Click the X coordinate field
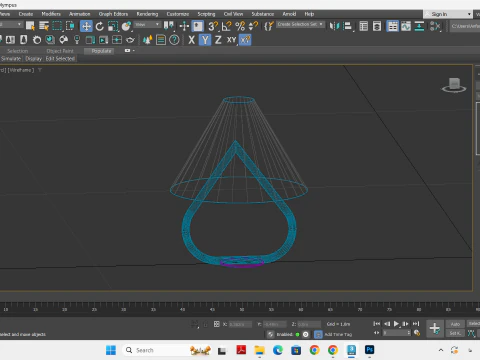Screen dimensions: 480x360 tap(240, 324)
